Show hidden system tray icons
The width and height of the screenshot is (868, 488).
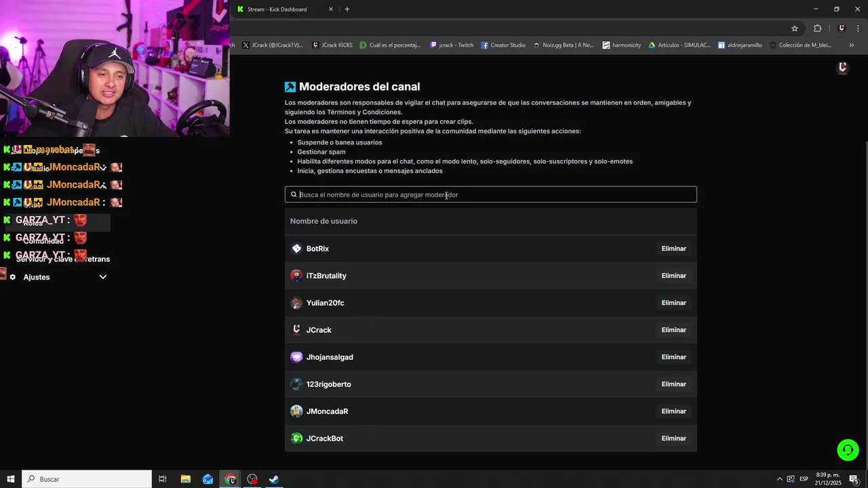point(779,479)
